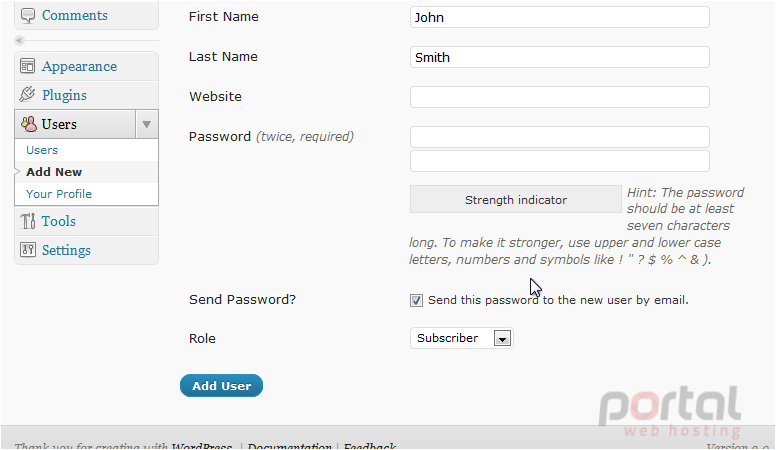Screen dimensions: 776x450
Task: Click the Appearance layout icon
Action: pyautogui.click(x=28, y=66)
